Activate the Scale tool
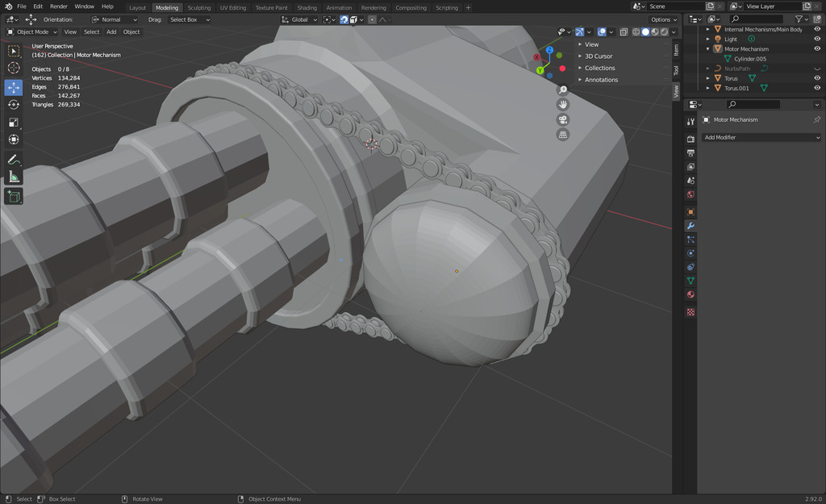This screenshot has width=826, height=504. pos(14,122)
